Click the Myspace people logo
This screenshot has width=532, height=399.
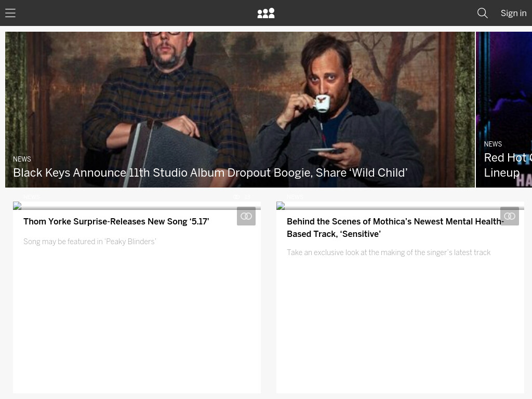[266, 13]
